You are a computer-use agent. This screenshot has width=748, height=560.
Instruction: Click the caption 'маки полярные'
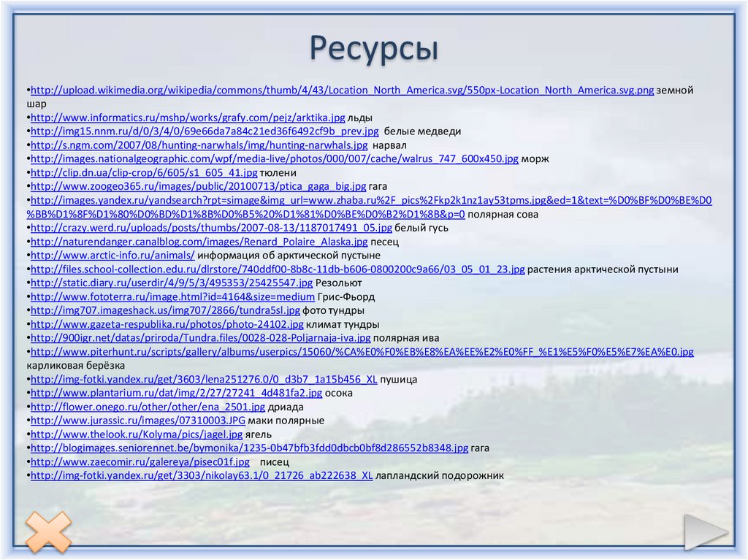[x=286, y=421]
